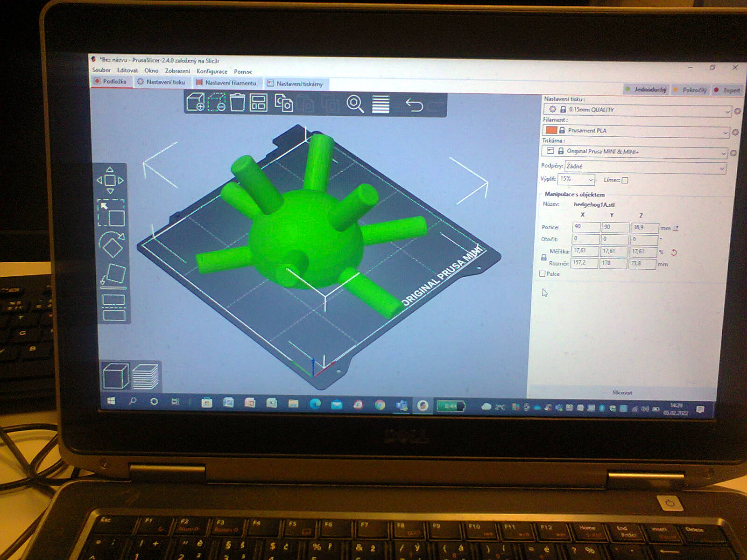The width and height of the screenshot is (747, 560).
Task: Select the Rotate gizmo tool
Action: (x=112, y=245)
